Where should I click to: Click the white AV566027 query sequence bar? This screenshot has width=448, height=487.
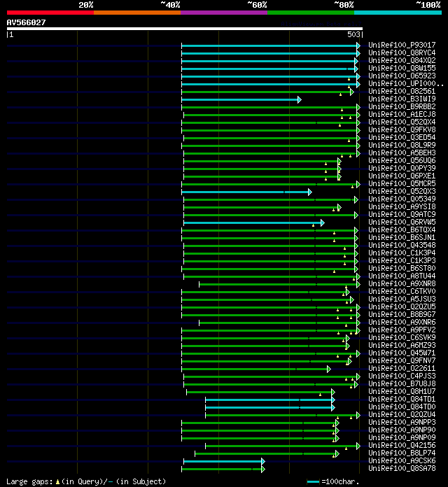point(185,29)
